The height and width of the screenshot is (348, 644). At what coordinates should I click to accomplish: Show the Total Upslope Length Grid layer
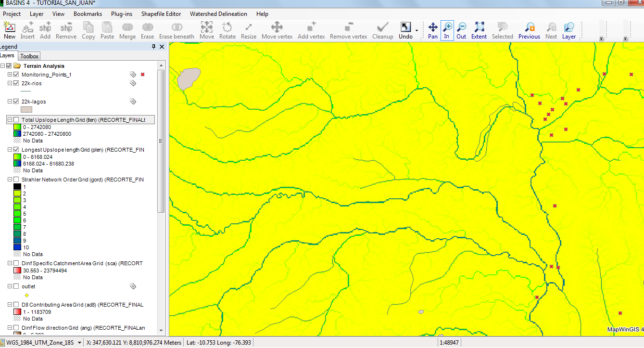(16, 120)
